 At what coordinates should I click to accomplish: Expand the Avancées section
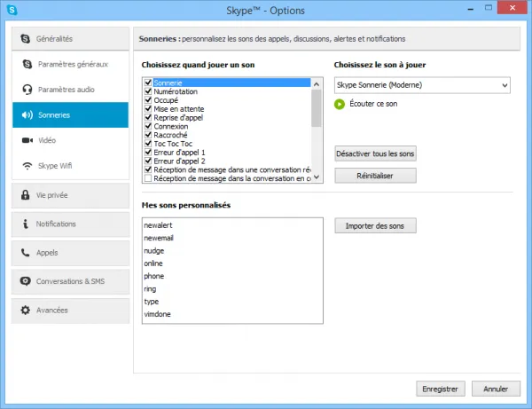[x=71, y=311]
